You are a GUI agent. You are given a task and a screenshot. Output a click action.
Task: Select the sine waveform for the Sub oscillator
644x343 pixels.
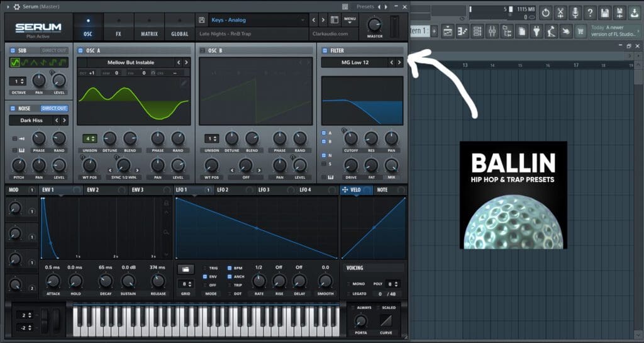pyautogui.click(x=15, y=62)
